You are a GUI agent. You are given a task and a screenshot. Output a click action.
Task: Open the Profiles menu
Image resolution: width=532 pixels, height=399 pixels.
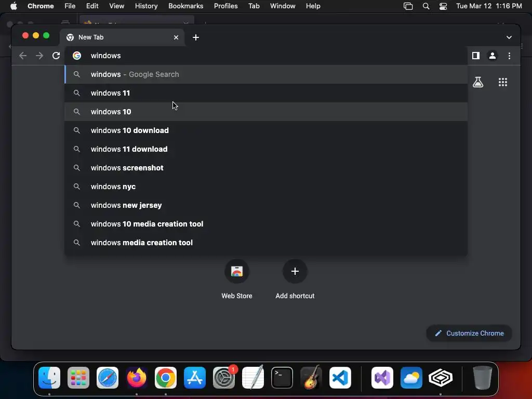(x=225, y=6)
